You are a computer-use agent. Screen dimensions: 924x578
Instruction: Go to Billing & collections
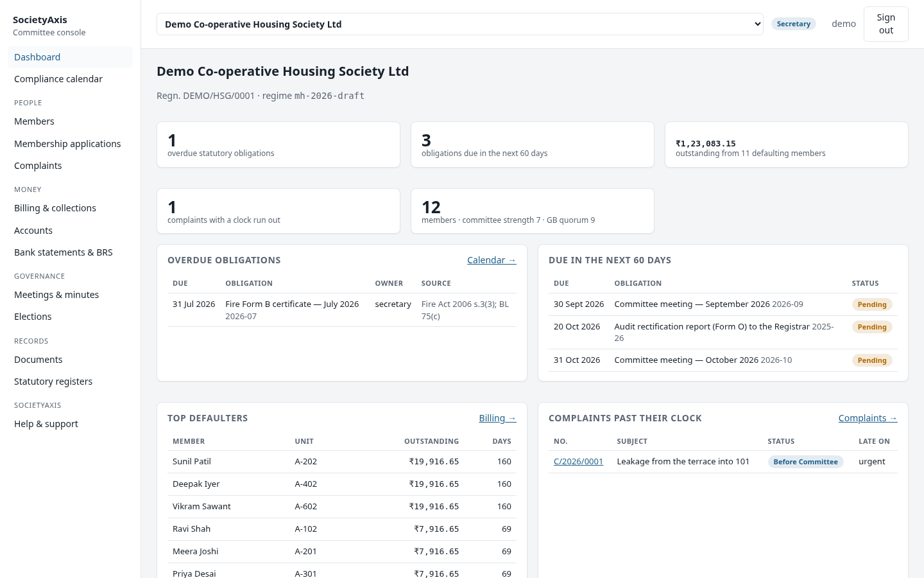click(70, 208)
